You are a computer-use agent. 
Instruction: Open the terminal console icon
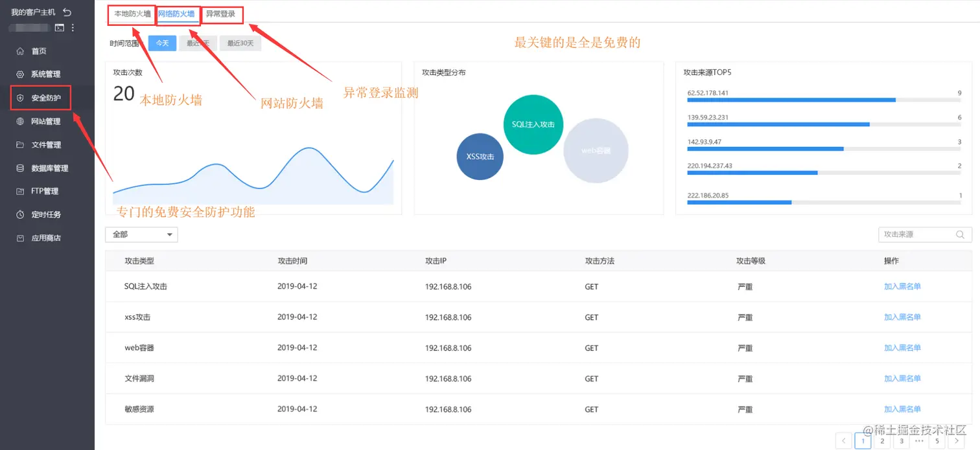click(60, 28)
